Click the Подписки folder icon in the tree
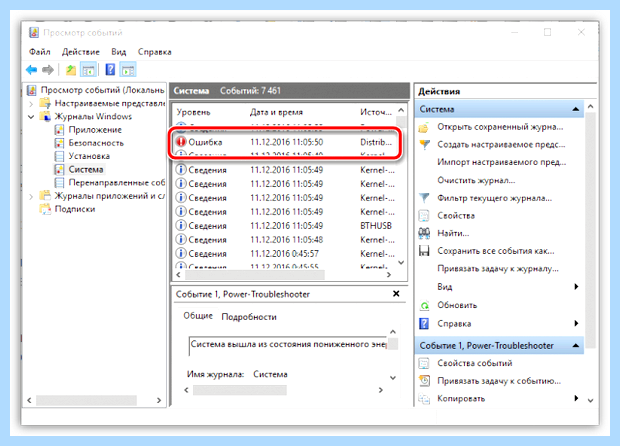This screenshot has height=446, width=620. (x=45, y=209)
